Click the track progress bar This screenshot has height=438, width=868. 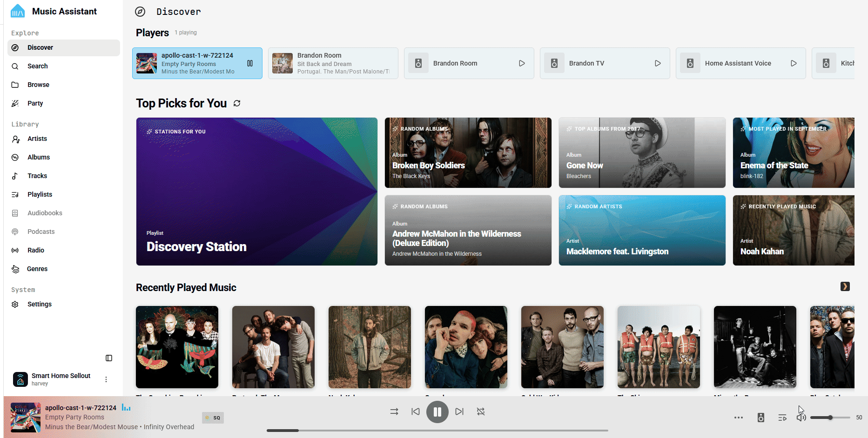(x=437, y=431)
